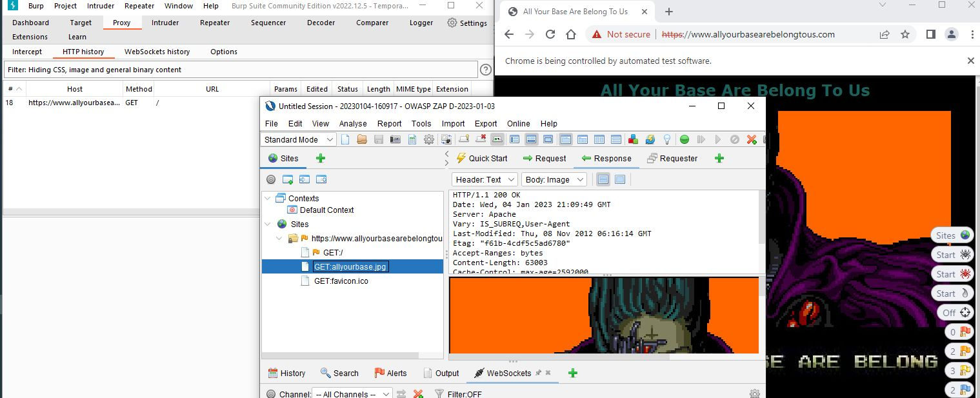Add new tab beside WebSockets tab
The image size is (980, 398).
[x=572, y=373]
